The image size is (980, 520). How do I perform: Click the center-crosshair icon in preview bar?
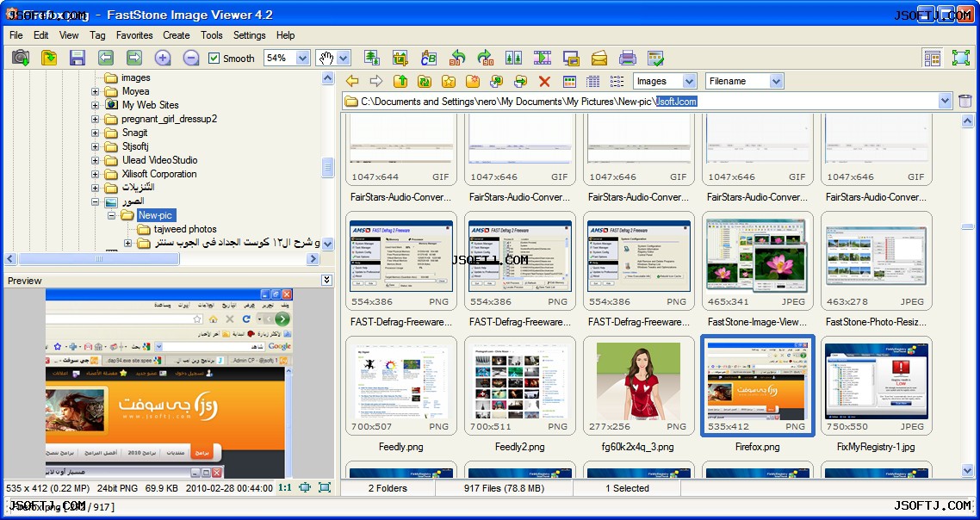point(305,487)
